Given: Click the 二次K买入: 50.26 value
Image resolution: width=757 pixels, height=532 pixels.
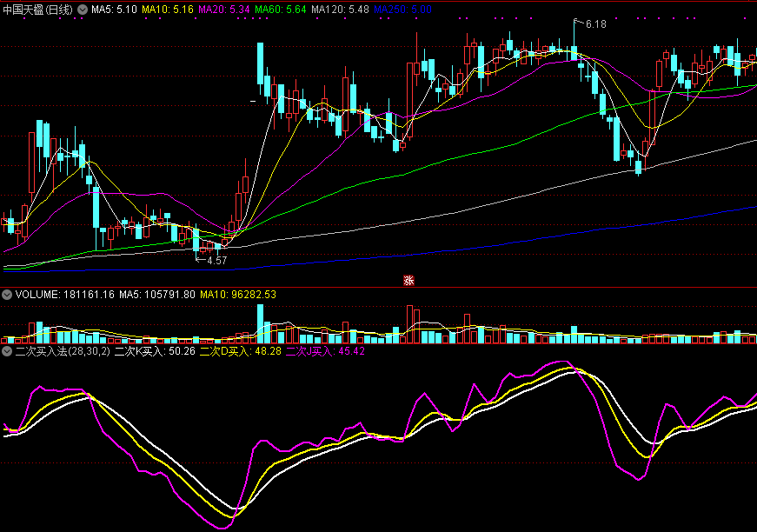Looking at the screenshot, I should 155,351.
